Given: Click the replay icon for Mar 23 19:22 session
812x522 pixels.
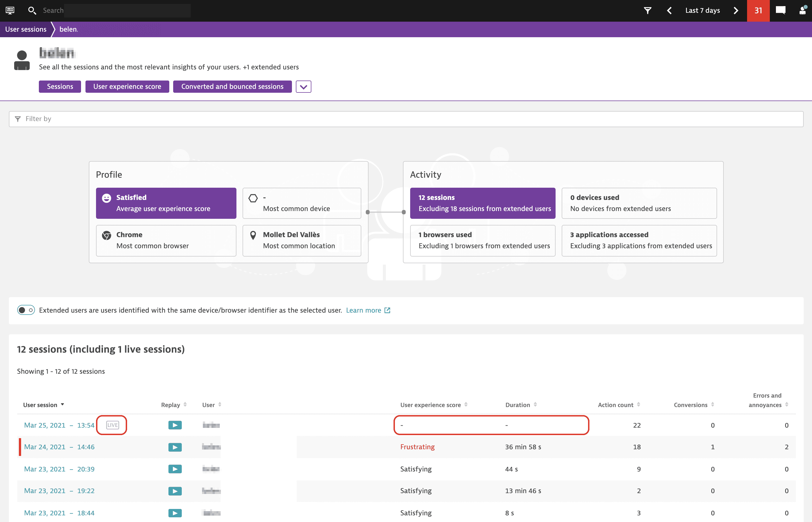Looking at the screenshot, I should (x=175, y=491).
